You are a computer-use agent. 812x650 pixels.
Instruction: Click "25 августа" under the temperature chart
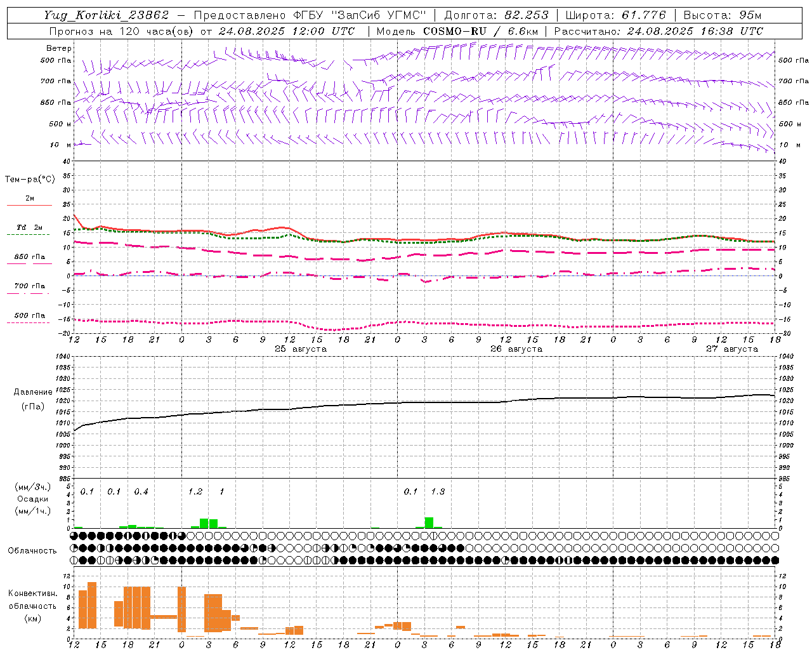[301, 349]
